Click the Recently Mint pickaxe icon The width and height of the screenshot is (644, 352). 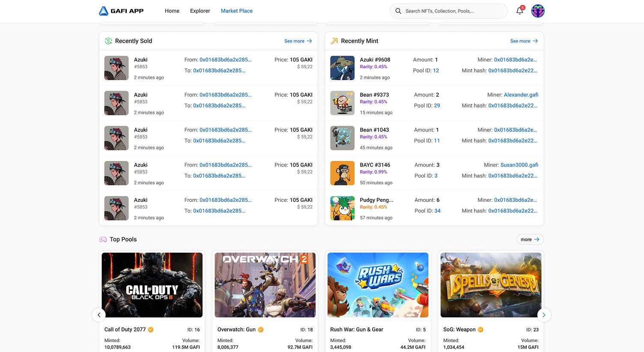[x=334, y=41]
